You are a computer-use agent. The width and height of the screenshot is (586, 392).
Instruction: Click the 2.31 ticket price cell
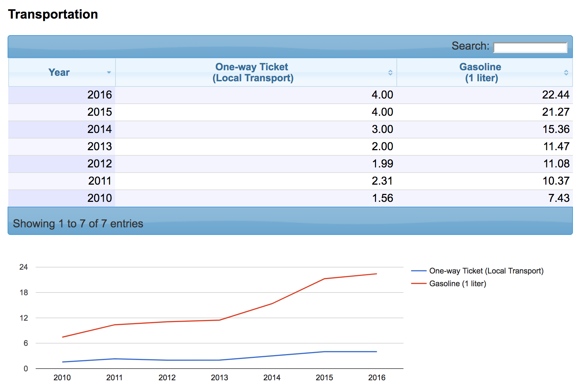(382, 181)
